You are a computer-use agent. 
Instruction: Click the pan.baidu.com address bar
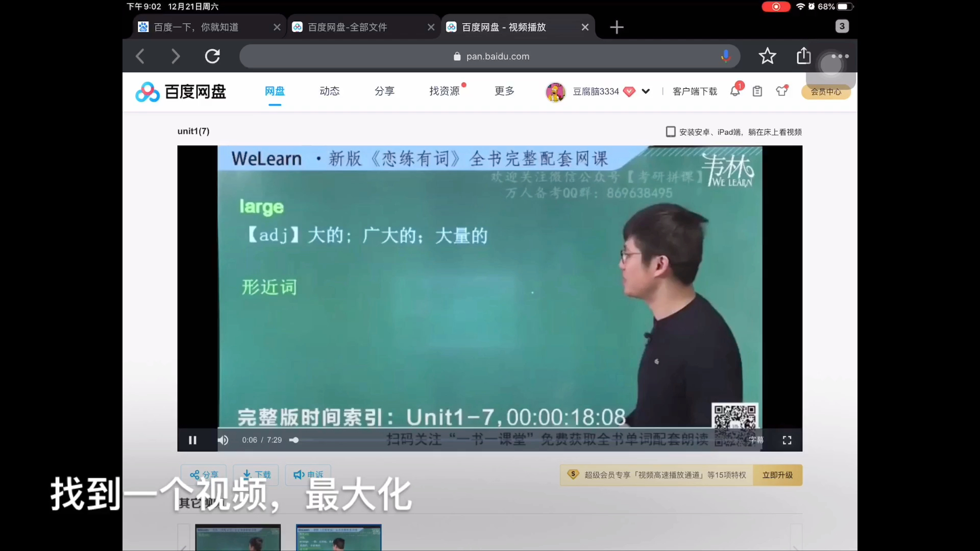490,56
